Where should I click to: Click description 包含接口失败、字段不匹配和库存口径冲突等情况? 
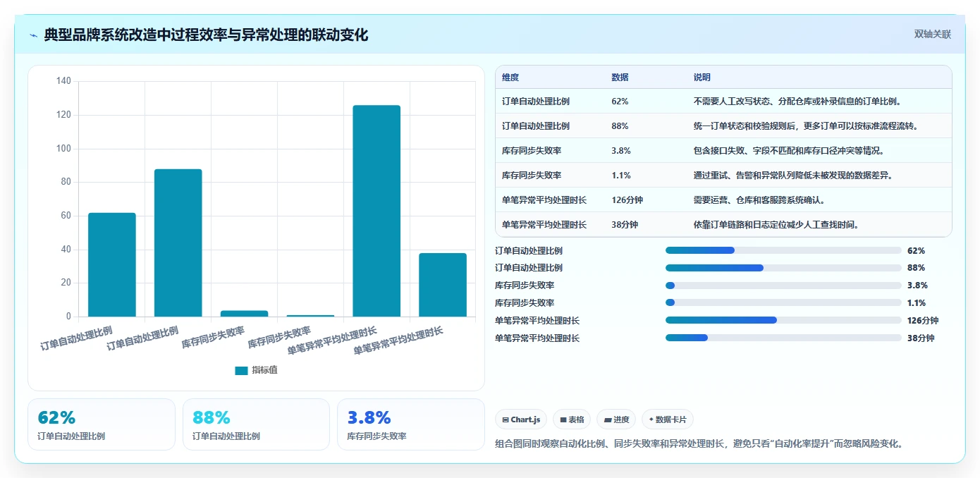tap(789, 151)
